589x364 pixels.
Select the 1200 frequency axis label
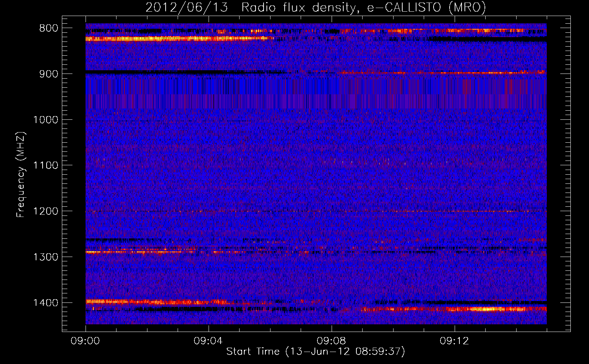(x=46, y=211)
